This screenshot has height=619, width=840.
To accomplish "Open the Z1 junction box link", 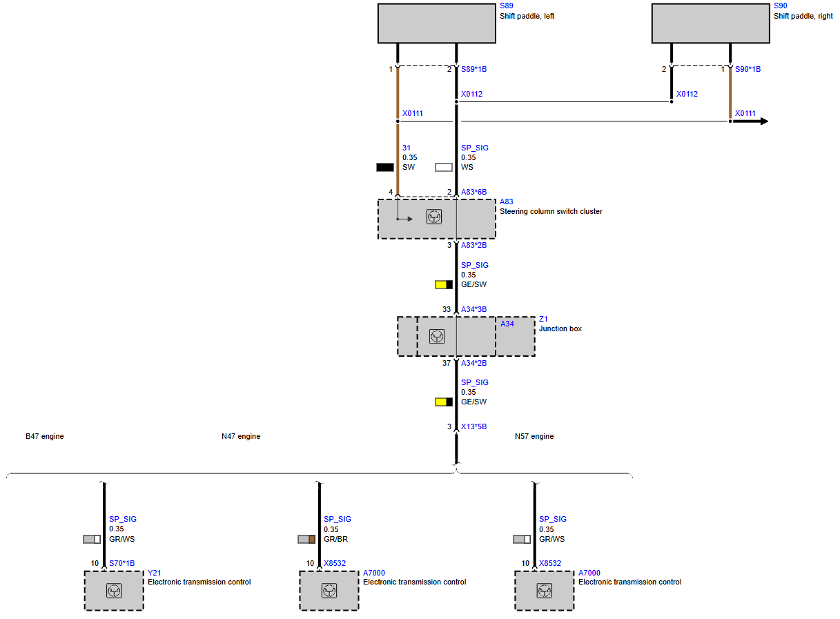I will pyautogui.click(x=543, y=319).
